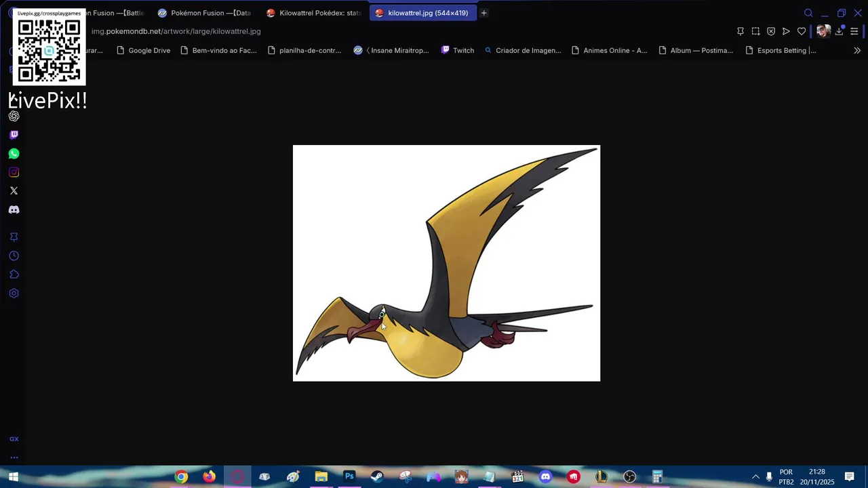868x488 pixels.
Task: Open Google Chrome from the taskbar
Action: [x=181, y=477]
